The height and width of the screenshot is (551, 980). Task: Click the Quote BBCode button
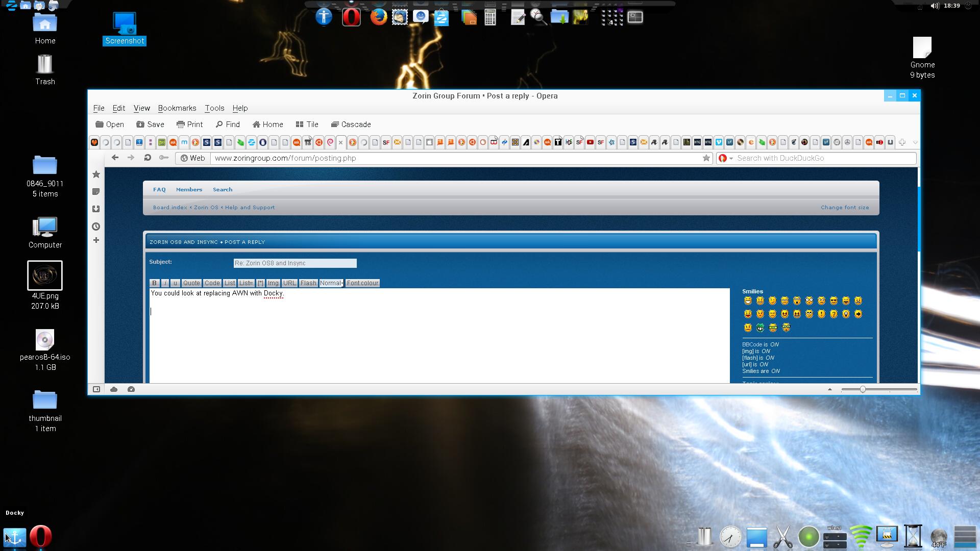pyautogui.click(x=191, y=283)
